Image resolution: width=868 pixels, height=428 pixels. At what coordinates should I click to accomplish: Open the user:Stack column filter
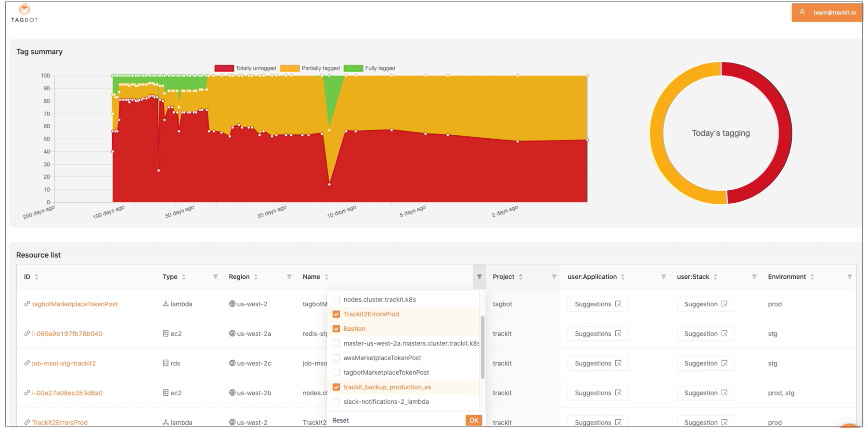[754, 277]
